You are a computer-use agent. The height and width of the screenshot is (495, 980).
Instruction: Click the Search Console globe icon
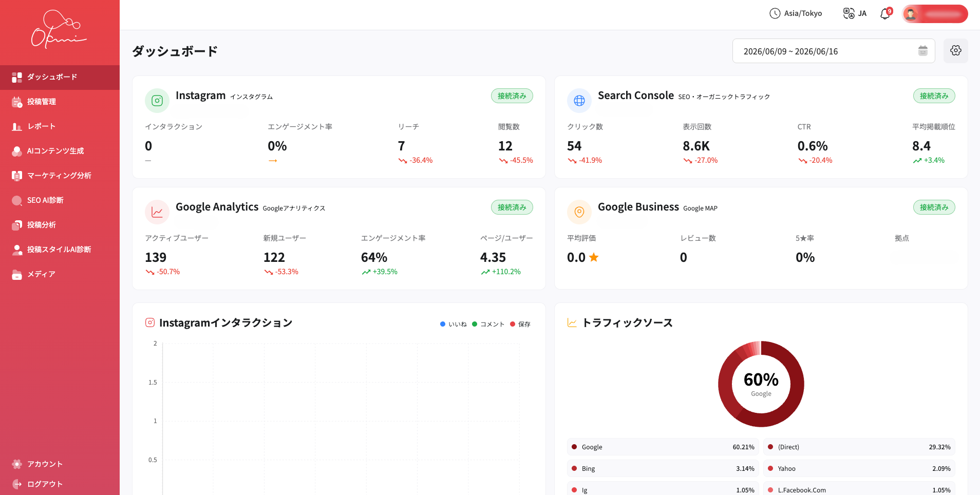(579, 101)
